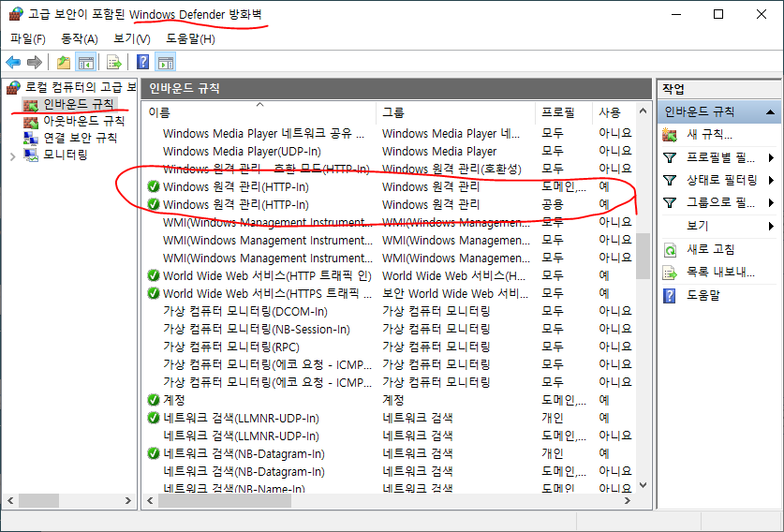The image size is (784, 532).
Task: Click the 목록 내보내기 icon in the actions pane
Action: [x=670, y=273]
